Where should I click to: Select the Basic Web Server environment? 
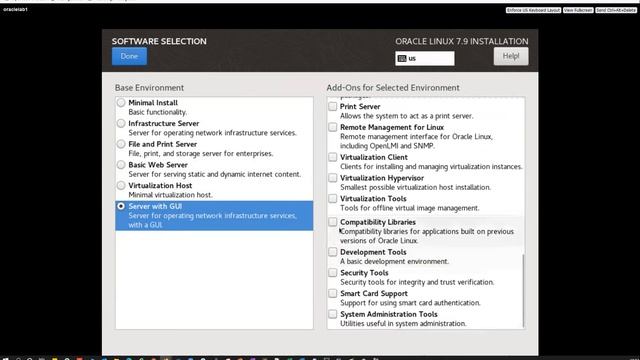tap(121, 165)
